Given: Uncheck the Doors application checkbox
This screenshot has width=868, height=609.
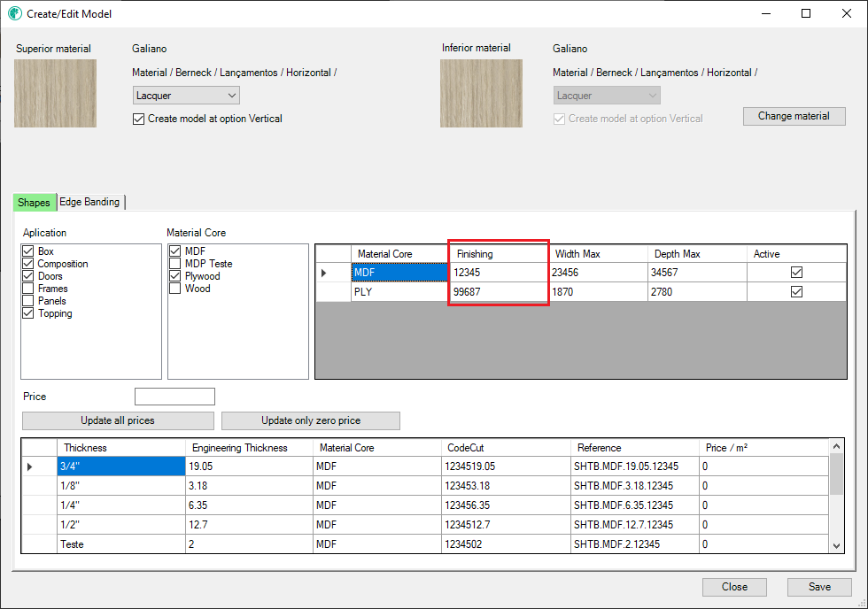Looking at the screenshot, I should coord(29,276).
